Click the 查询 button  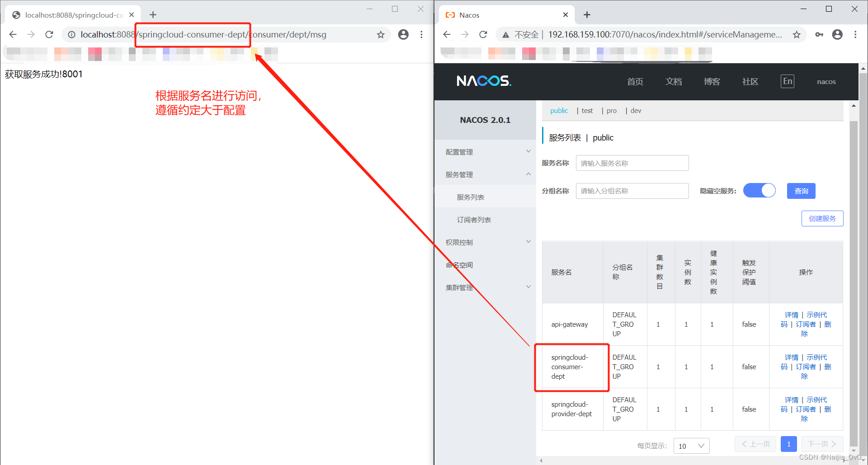pos(801,191)
